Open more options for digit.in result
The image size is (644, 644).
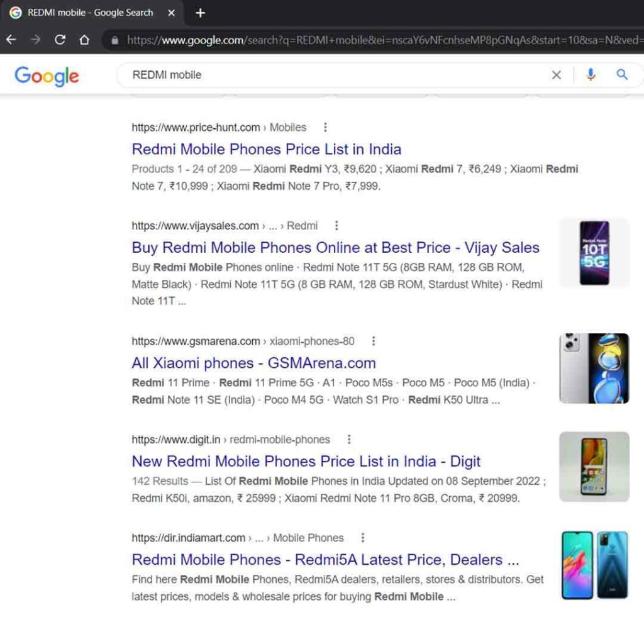coord(349,440)
